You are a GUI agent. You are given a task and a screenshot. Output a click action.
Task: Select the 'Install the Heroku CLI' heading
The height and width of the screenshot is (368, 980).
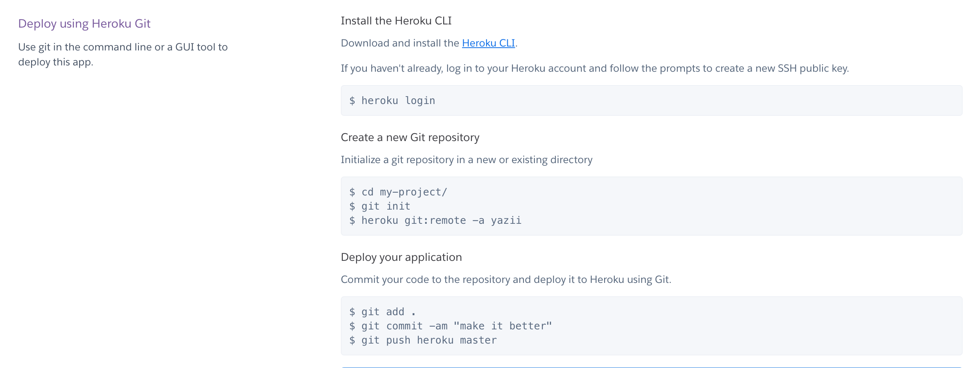tap(396, 20)
